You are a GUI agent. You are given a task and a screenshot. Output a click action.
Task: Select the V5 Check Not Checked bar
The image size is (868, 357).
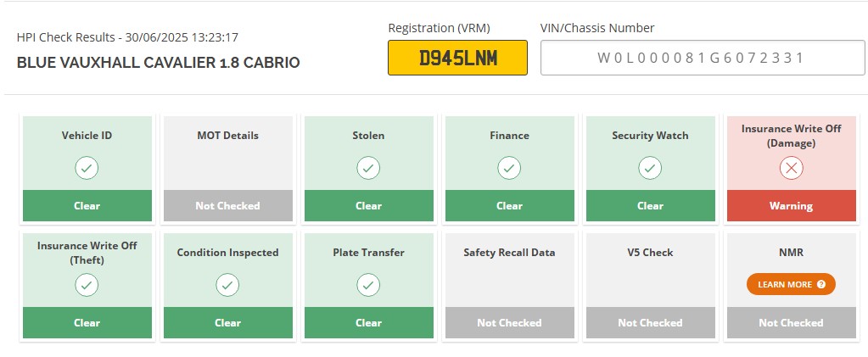650,323
